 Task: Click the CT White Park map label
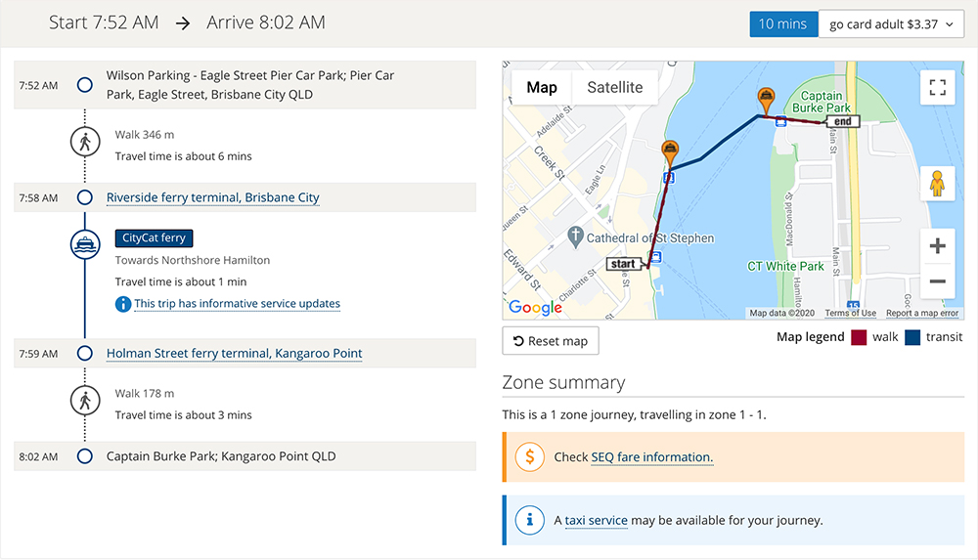click(785, 266)
